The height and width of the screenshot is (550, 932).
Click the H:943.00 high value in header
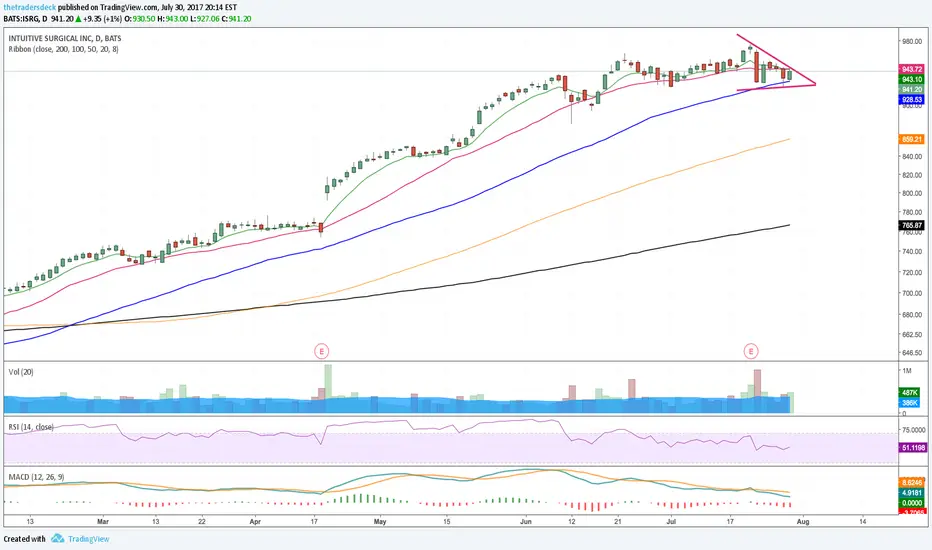click(x=173, y=19)
